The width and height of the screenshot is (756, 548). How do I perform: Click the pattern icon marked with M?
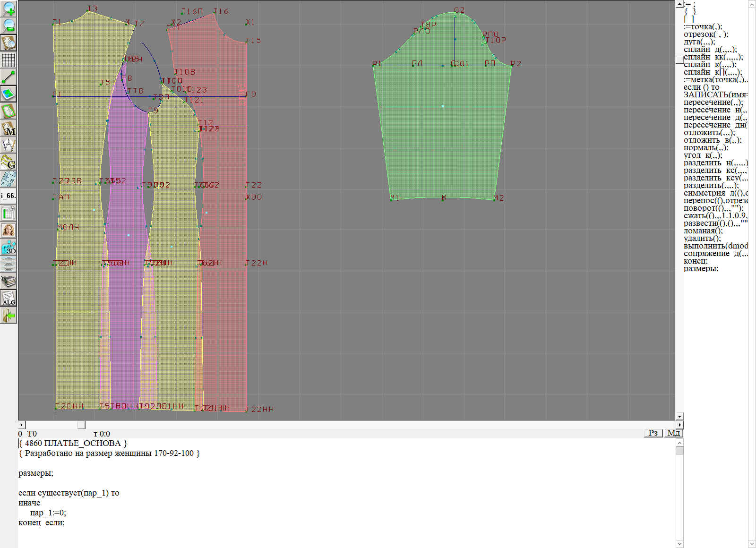coord(9,128)
